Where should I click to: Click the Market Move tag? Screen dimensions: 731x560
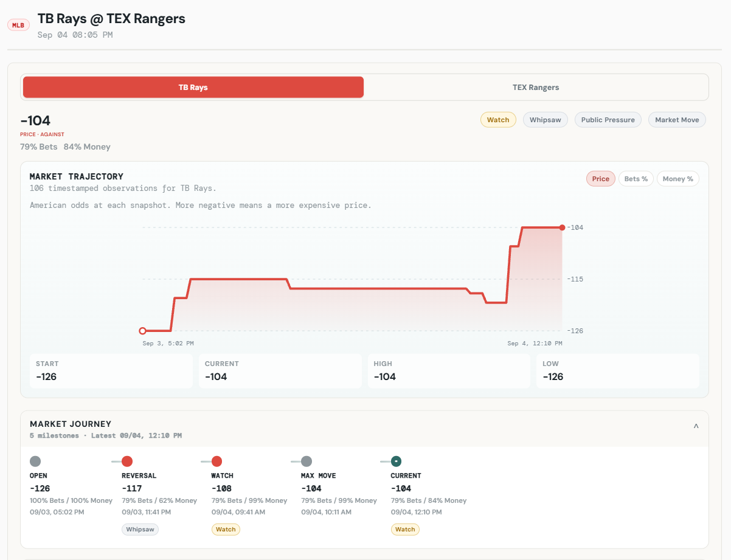pos(677,120)
